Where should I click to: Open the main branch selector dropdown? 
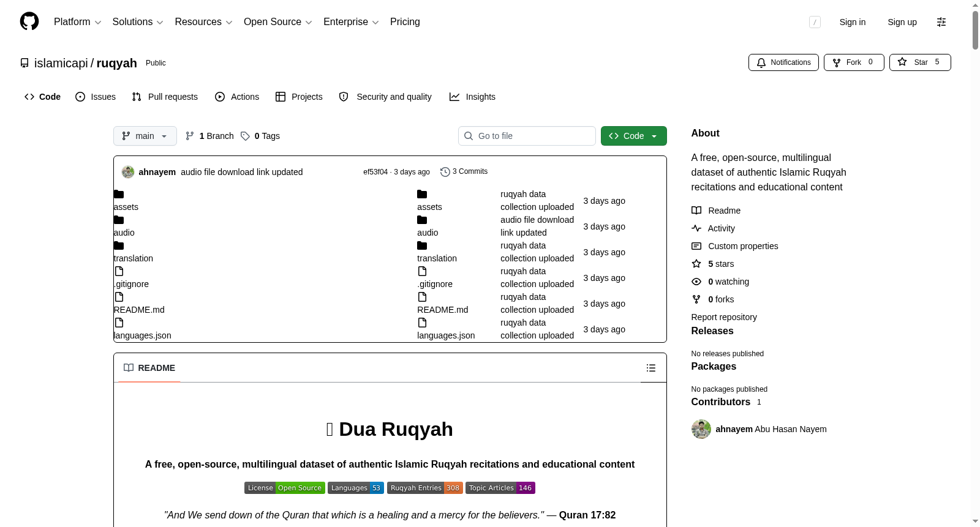(x=145, y=136)
